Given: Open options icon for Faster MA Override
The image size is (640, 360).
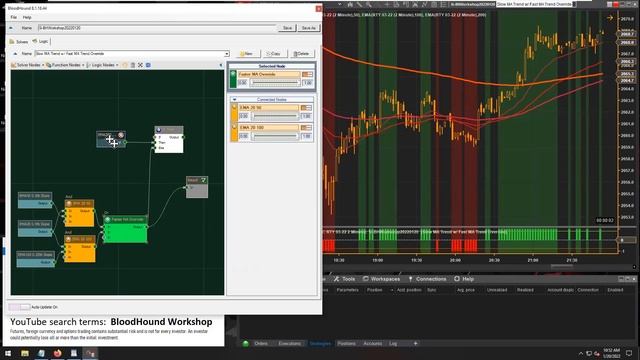Looking at the screenshot, I should click(307, 74).
